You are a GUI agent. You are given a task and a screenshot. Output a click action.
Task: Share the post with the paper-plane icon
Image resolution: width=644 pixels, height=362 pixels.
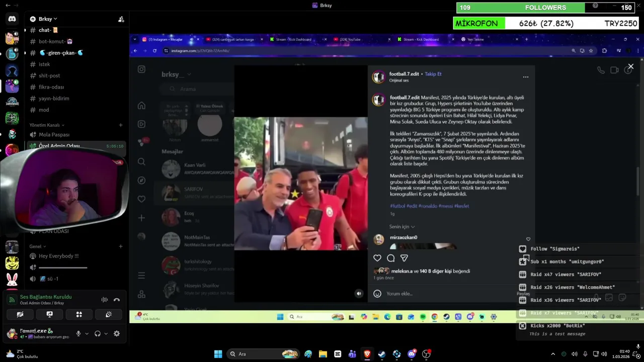click(404, 258)
